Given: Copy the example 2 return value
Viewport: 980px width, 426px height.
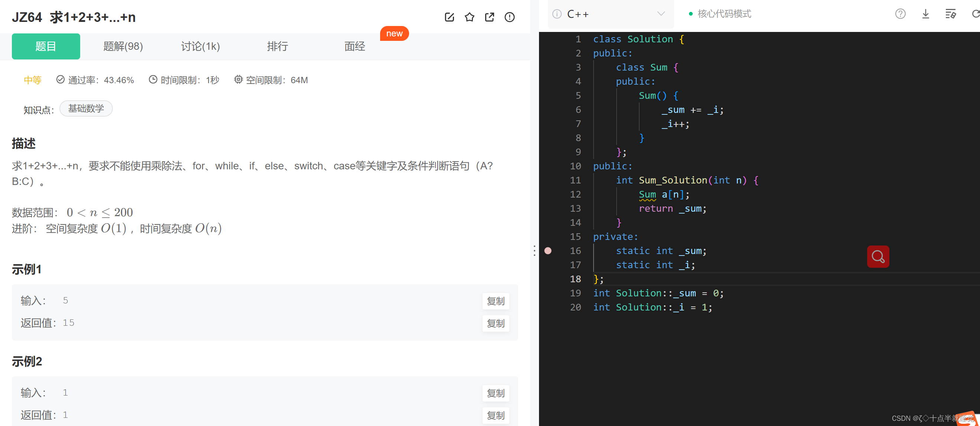Looking at the screenshot, I should pos(496,415).
